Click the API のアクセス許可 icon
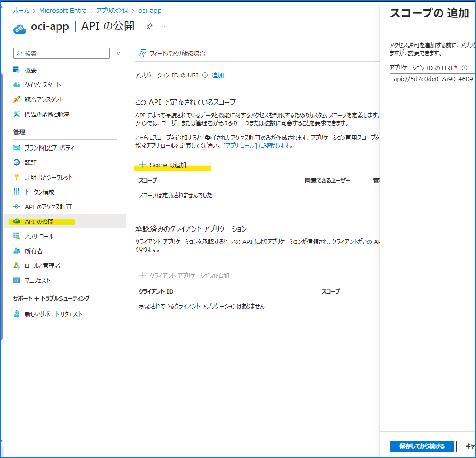This screenshot has width=476, height=458. pyautogui.click(x=17, y=207)
